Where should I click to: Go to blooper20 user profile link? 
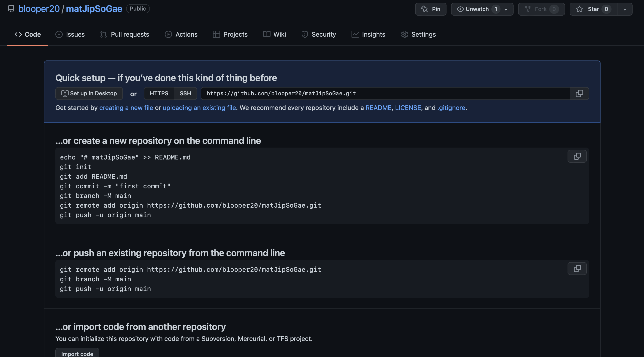pos(39,9)
